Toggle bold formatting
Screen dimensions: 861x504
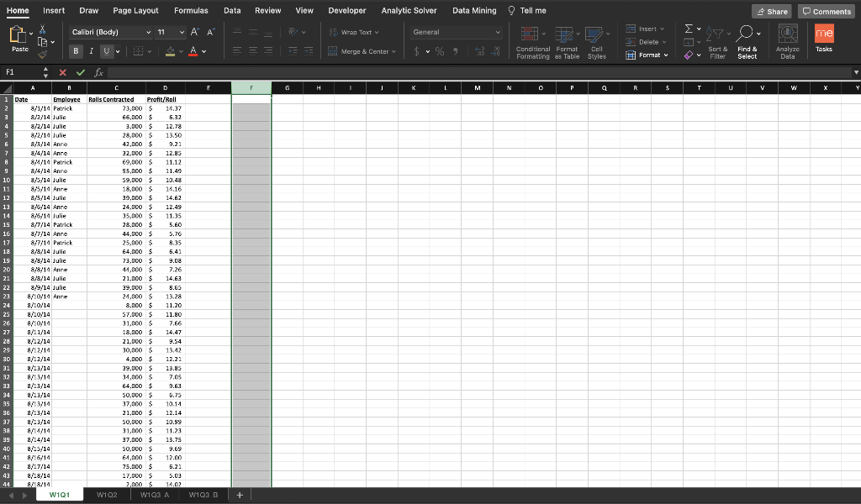(x=76, y=51)
